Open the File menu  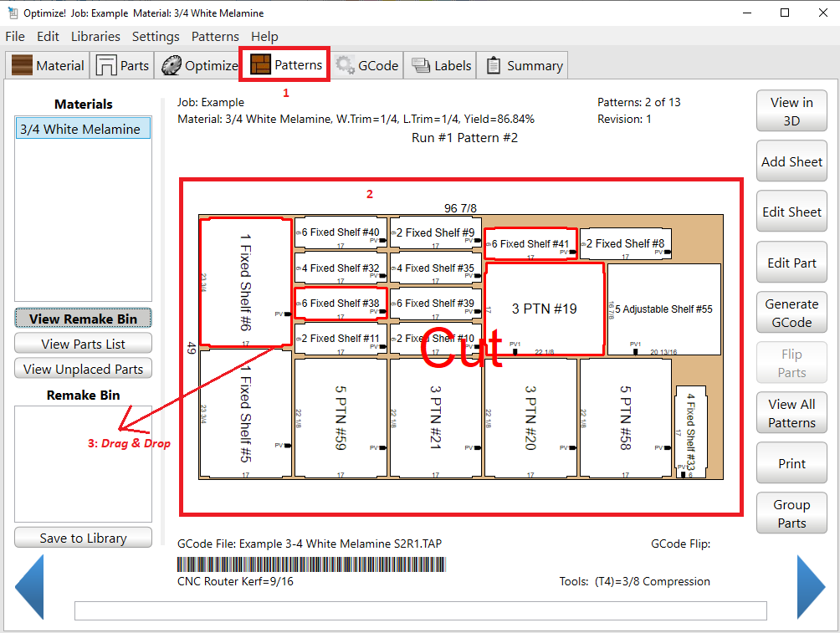point(15,37)
